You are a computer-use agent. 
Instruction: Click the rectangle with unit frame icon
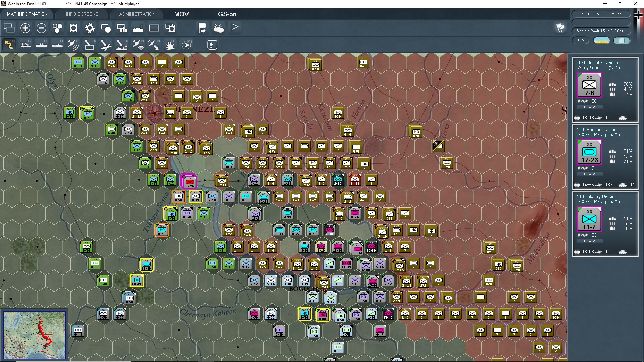(170, 28)
